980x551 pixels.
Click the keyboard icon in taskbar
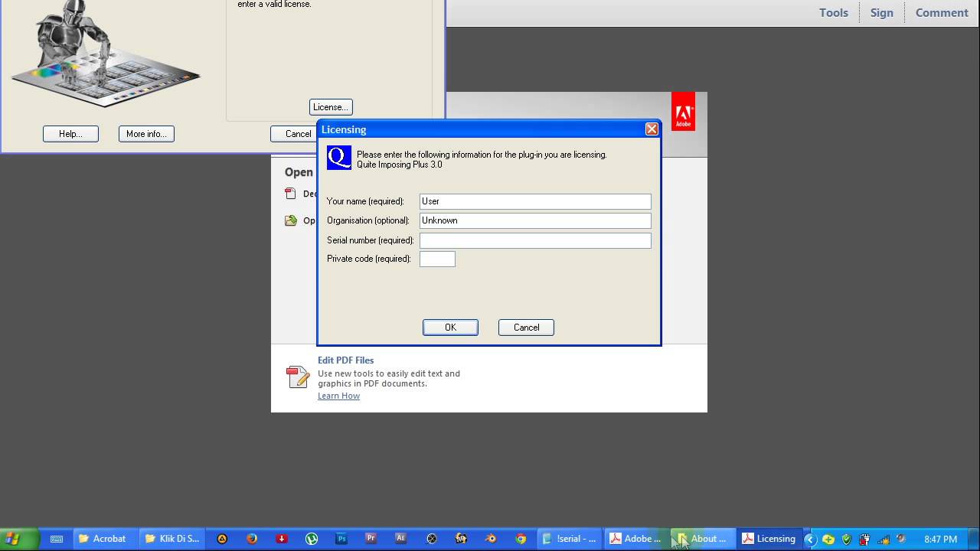tap(57, 539)
